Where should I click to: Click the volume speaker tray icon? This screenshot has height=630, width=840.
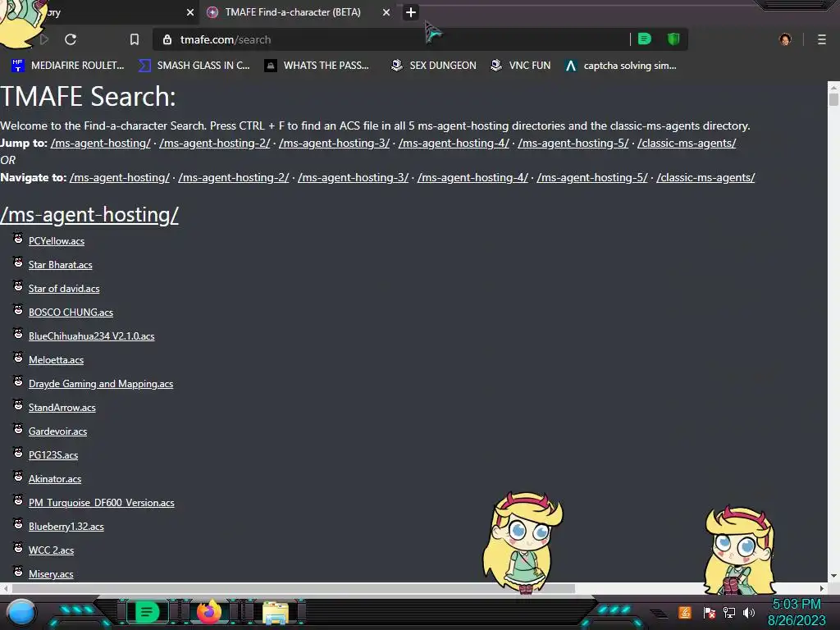pyautogui.click(x=748, y=612)
